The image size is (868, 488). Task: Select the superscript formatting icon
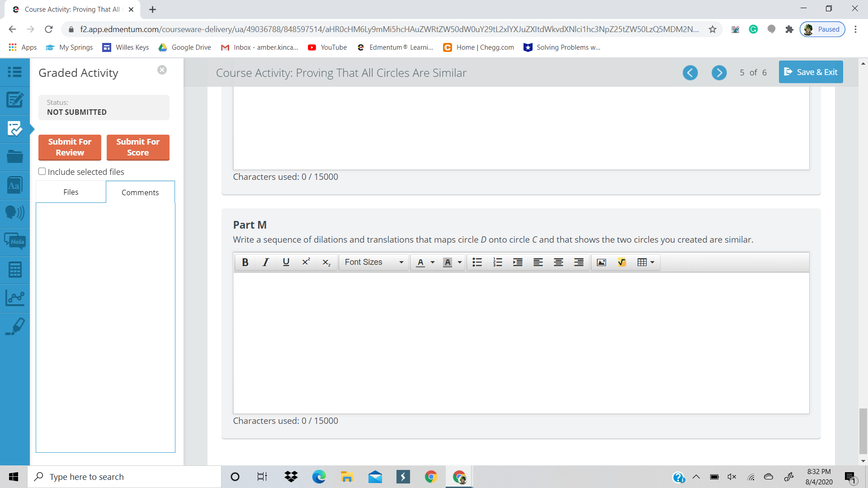click(306, 262)
